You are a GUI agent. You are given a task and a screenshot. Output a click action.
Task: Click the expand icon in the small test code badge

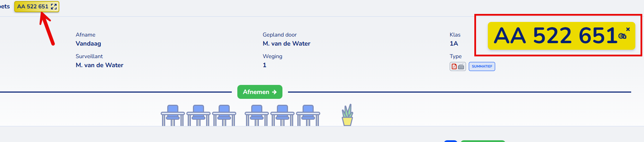click(x=54, y=7)
